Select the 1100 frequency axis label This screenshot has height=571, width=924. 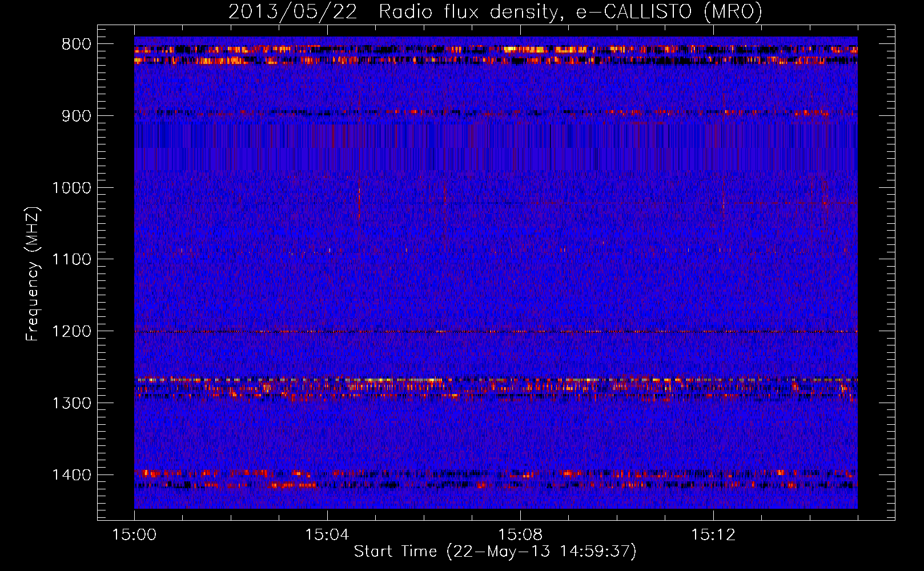point(71,260)
